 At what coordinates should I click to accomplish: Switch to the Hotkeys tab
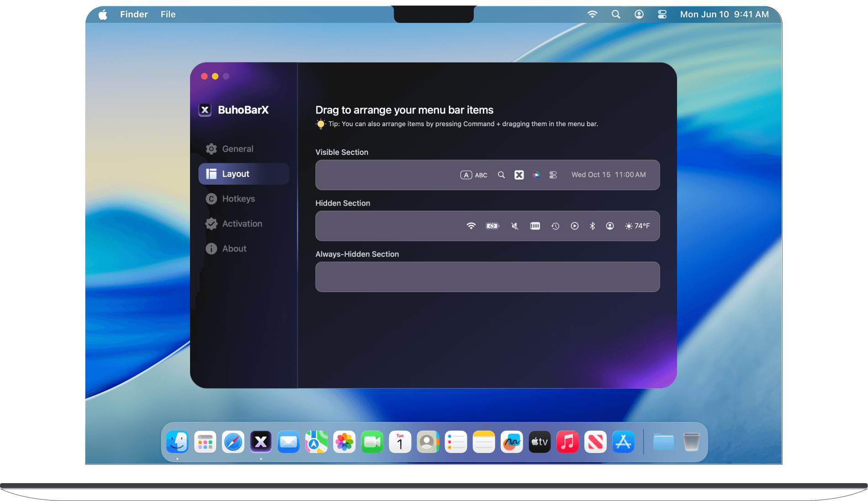click(238, 199)
